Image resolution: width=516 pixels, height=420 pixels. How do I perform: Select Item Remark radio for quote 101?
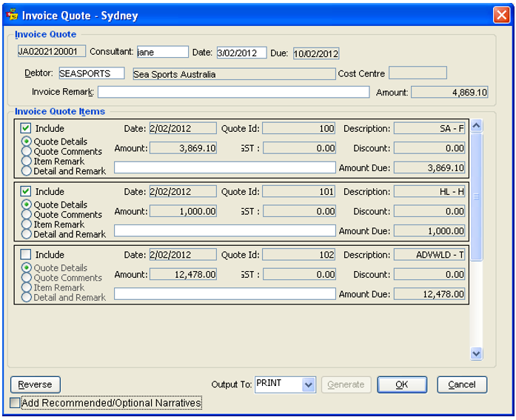click(27, 224)
